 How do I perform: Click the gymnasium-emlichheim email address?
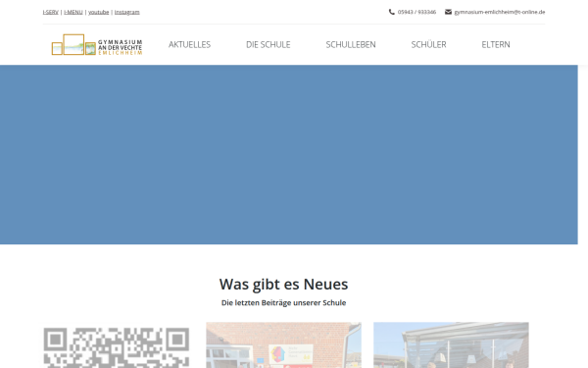[x=500, y=12]
